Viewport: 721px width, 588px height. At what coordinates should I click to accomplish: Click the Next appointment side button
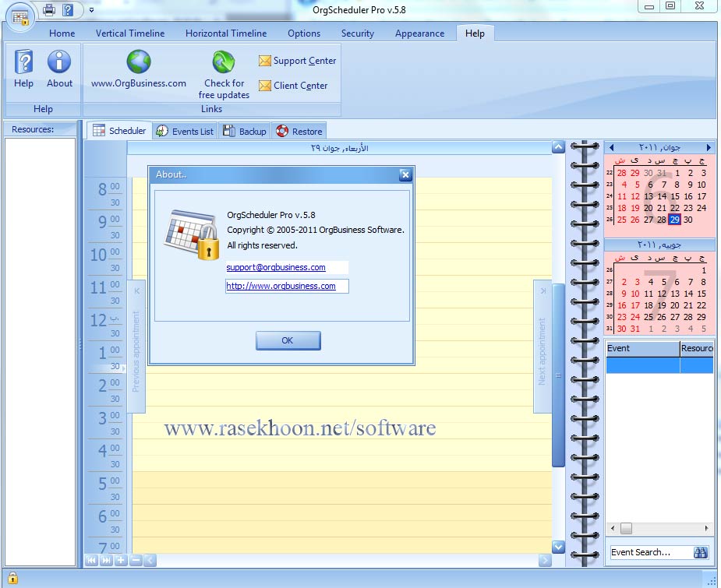(x=543, y=347)
